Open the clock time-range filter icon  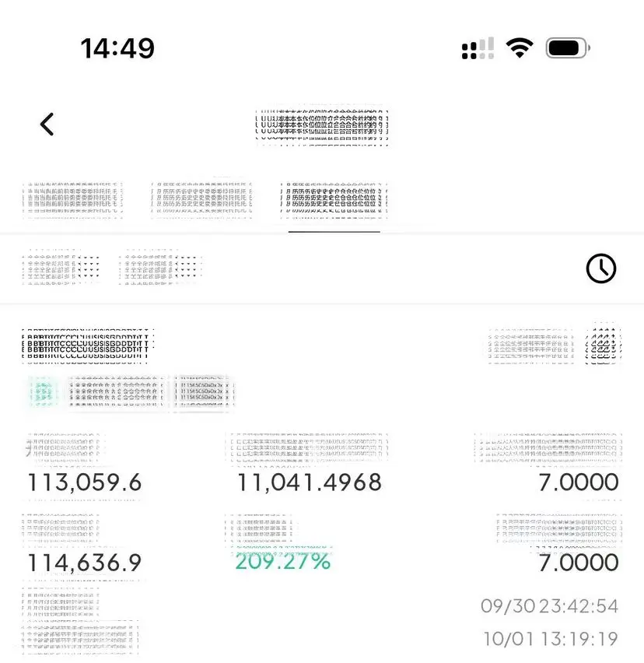(601, 268)
